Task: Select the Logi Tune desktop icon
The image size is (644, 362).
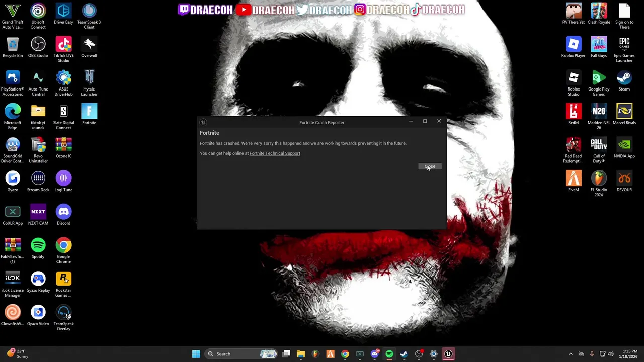Action: click(x=63, y=182)
